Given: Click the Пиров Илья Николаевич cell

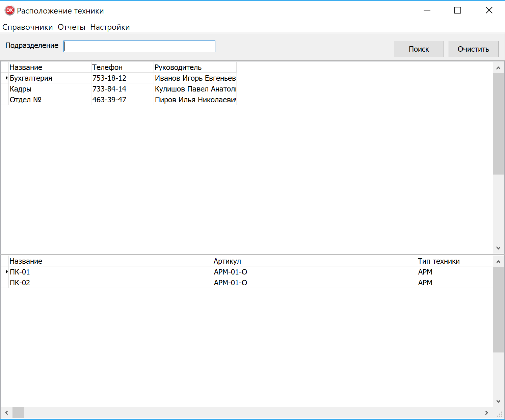Looking at the screenshot, I should click(195, 100).
